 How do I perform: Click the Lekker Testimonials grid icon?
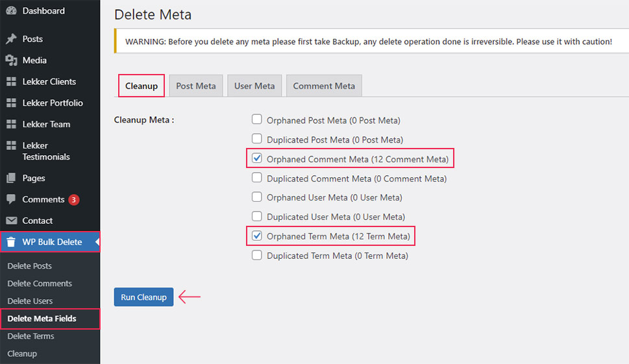(x=11, y=145)
